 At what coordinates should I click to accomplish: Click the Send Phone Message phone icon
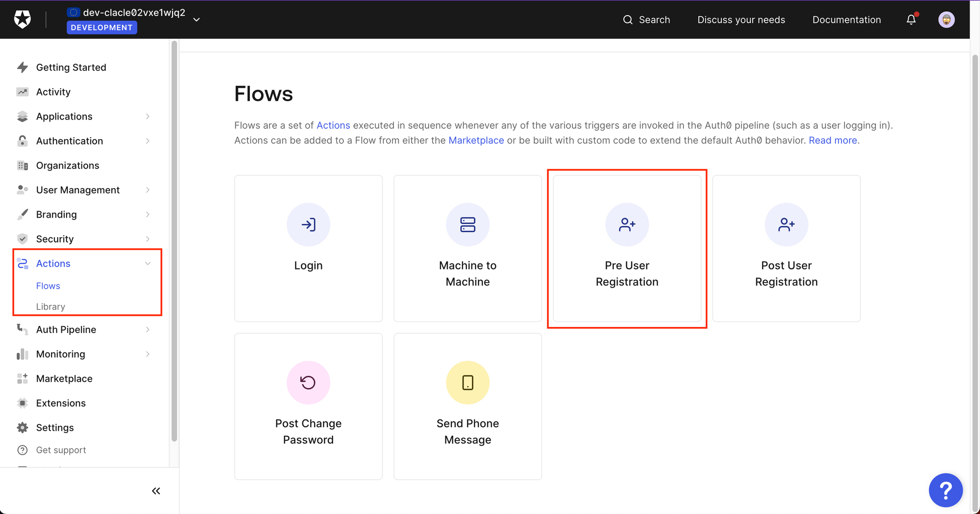pyautogui.click(x=467, y=383)
